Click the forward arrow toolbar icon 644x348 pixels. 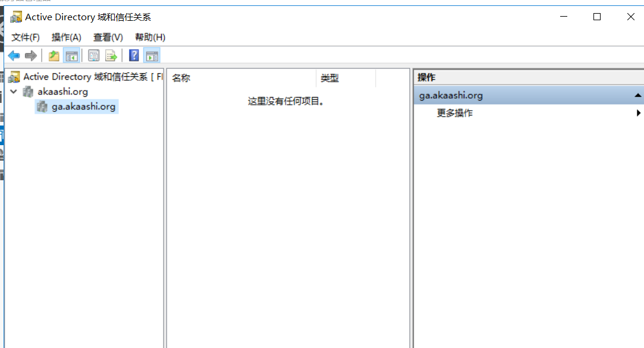coord(31,55)
